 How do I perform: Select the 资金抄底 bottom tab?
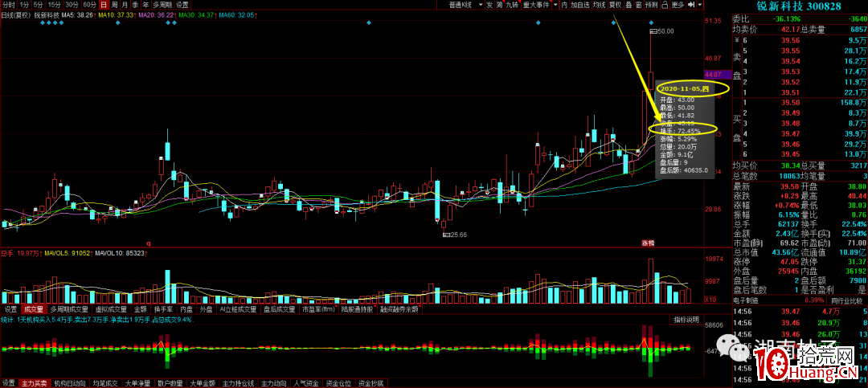371,383
